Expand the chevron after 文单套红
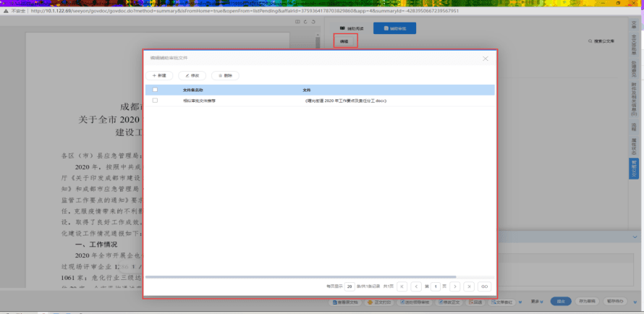Viewport: 644px width, 314px height. pyautogui.click(x=520, y=302)
